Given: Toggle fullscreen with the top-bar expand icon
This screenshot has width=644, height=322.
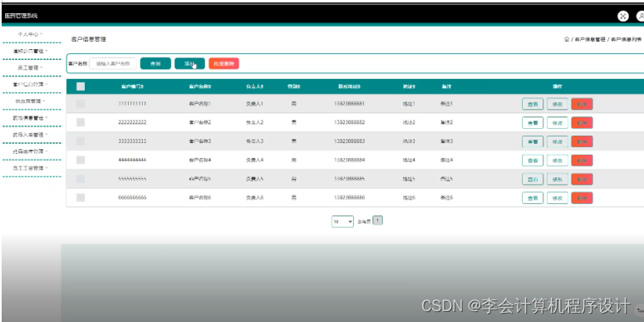Looking at the screenshot, I should [623, 16].
